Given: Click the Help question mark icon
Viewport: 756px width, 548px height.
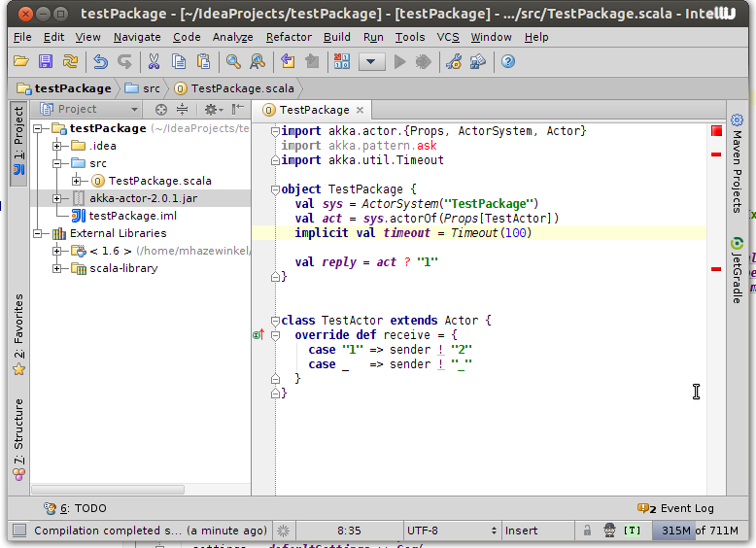Looking at the screenshot, I should pyautogui.click(x=507, y=61).
